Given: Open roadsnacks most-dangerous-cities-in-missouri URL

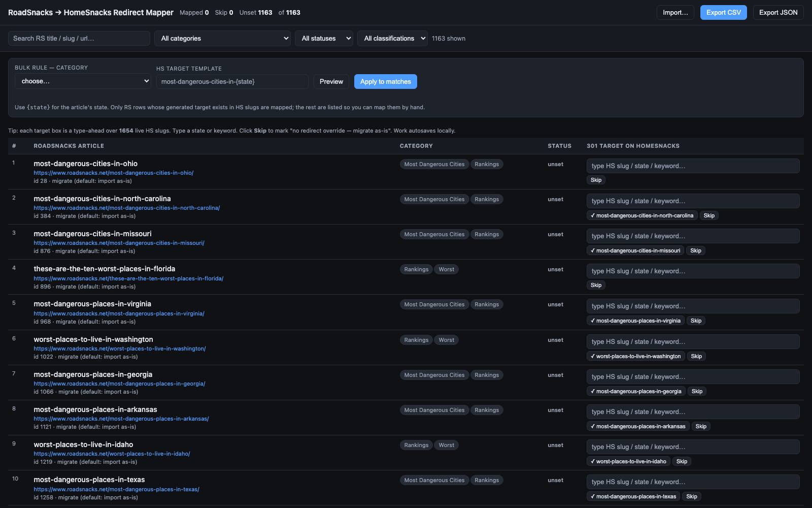Looking at the screenshot, I should pyautogui.click(x=119, y=243).
